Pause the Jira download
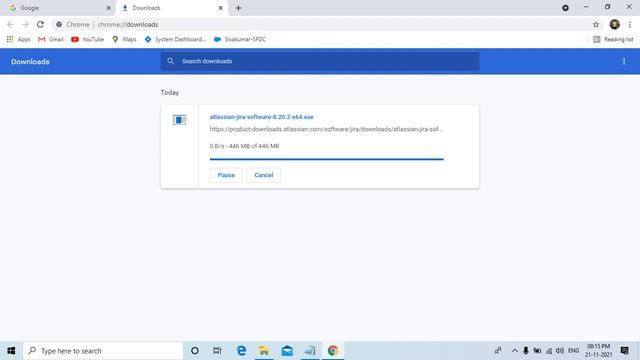Screen dimensions: 640x360 pos(226,175)
